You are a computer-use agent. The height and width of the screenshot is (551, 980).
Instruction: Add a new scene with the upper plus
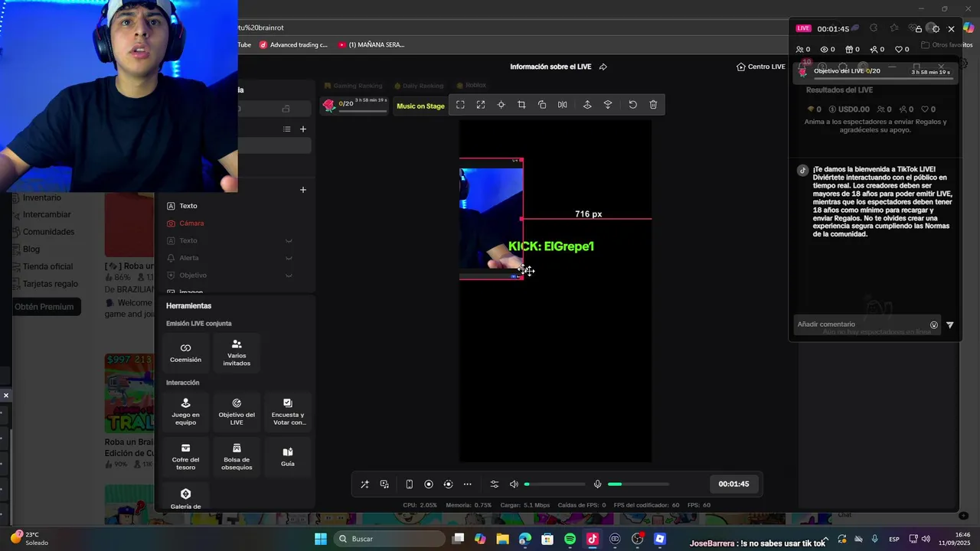[x=303, y=129]
